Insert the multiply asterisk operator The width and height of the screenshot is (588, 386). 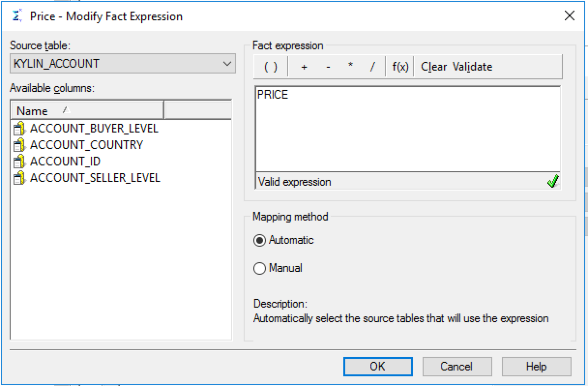[x=350, y=67]
